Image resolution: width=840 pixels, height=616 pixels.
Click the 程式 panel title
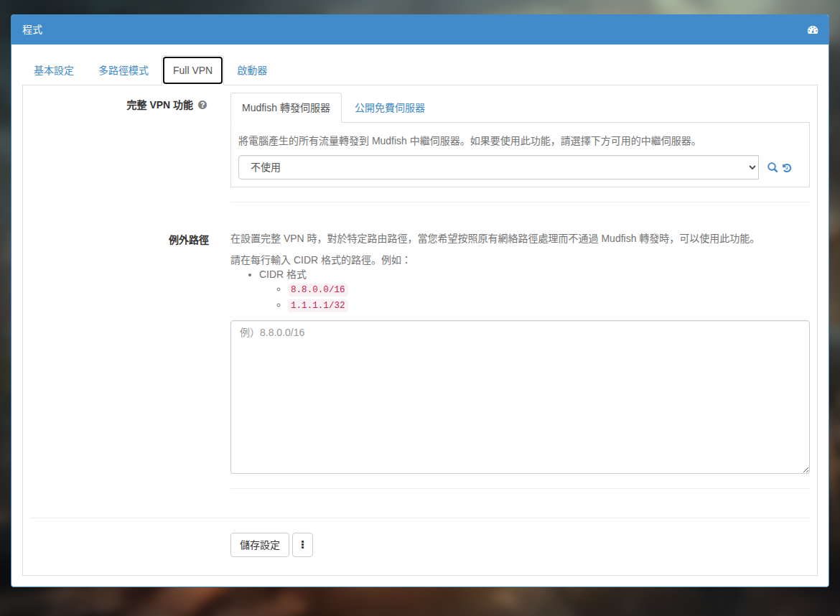pyautogui.click(x=32, y=30)
